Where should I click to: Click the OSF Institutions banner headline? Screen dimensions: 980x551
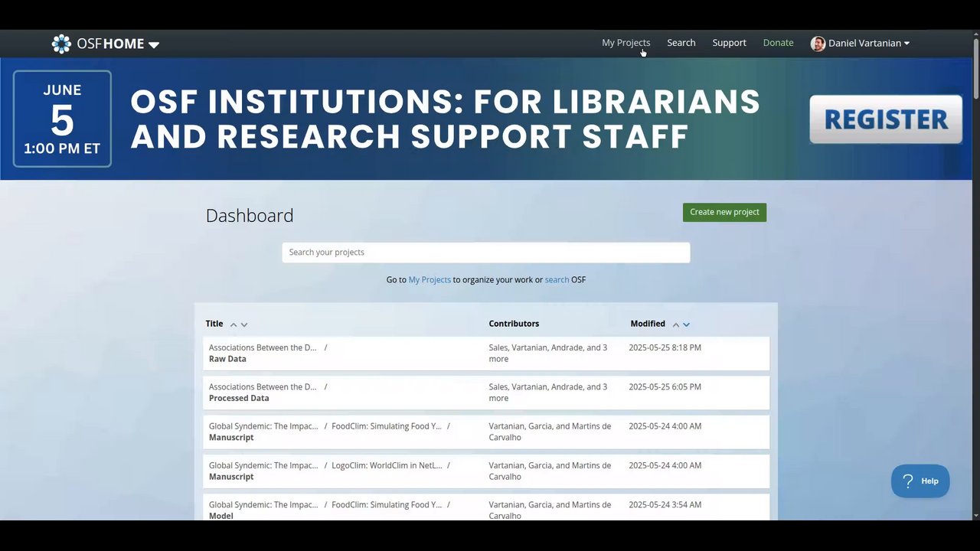445,119
